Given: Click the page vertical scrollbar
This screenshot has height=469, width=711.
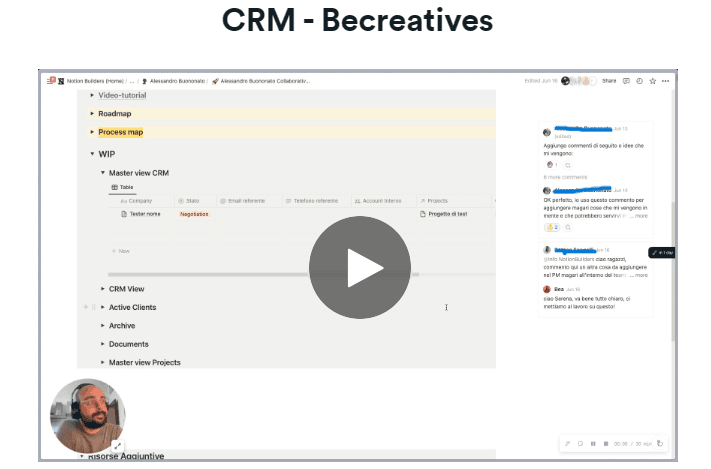Looking at the screenshot, I should tap(673, 272).
